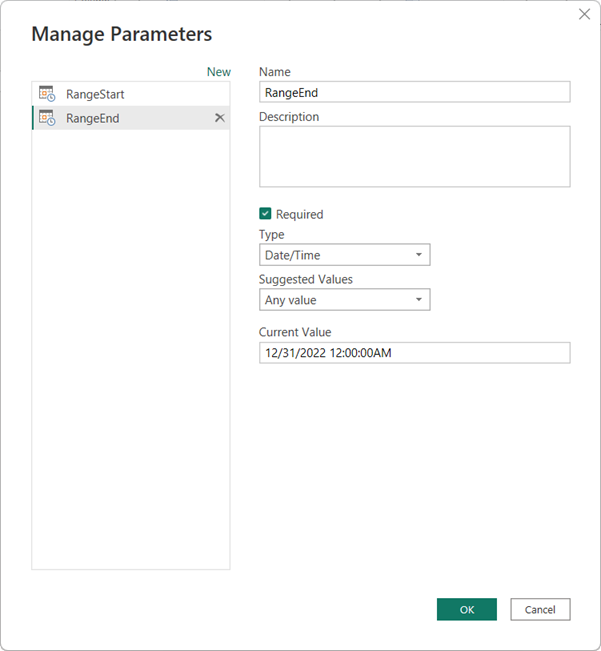Select the RangeEnd parameter icon
This screenshot has width=601, height=651.
click(47, 118)
